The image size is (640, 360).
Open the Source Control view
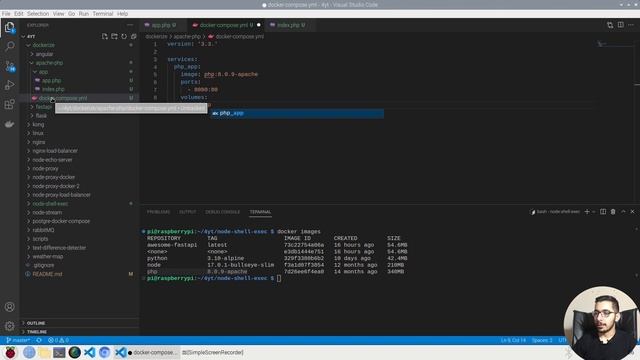tap(9, 66)
